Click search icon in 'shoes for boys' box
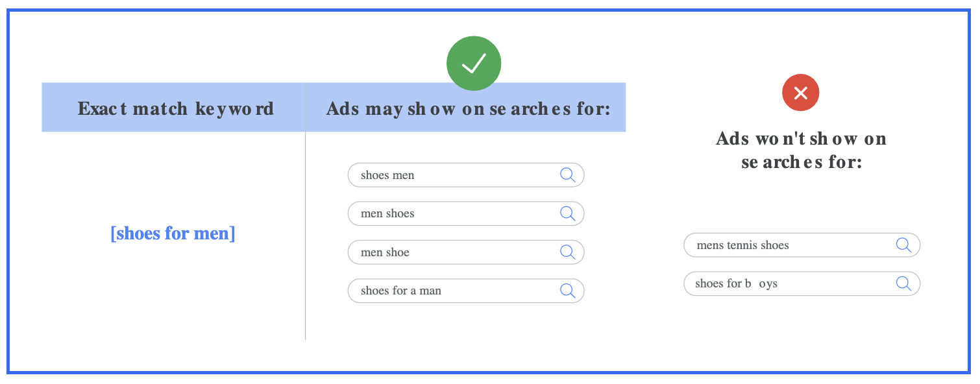Screen dimensions: 980x384 pos(904,283)
